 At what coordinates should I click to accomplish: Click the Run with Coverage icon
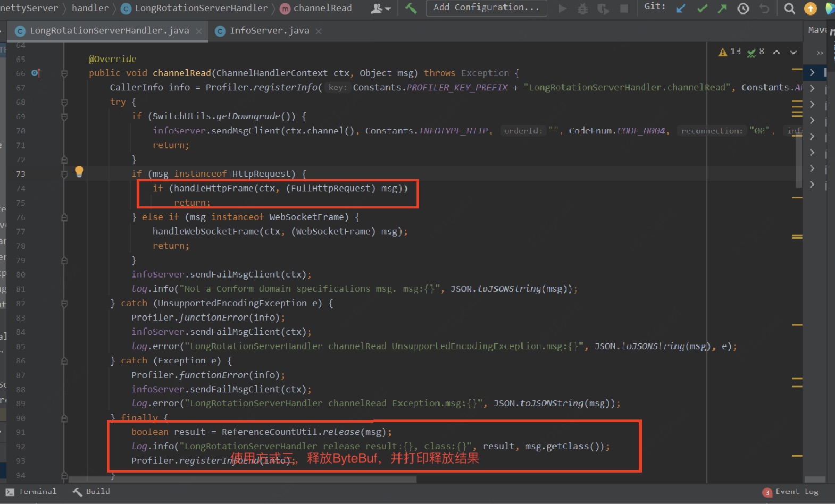pos(603,9)
